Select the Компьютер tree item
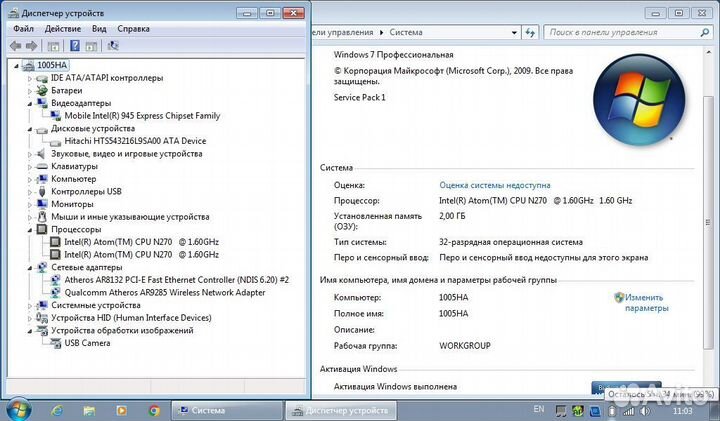 73,179
